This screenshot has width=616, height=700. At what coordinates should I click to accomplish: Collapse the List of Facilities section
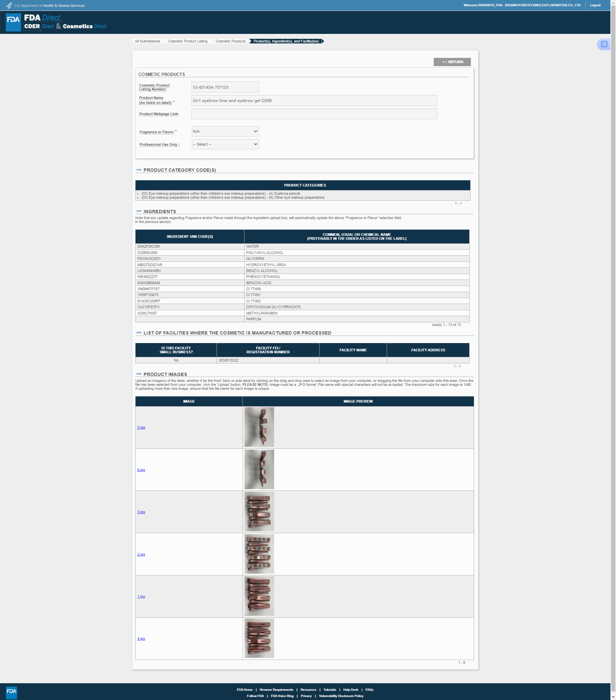click(x=139, y=333)
